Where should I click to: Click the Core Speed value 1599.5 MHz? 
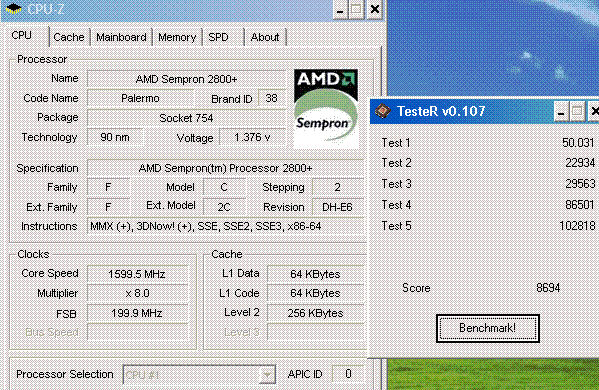point(138,274)
